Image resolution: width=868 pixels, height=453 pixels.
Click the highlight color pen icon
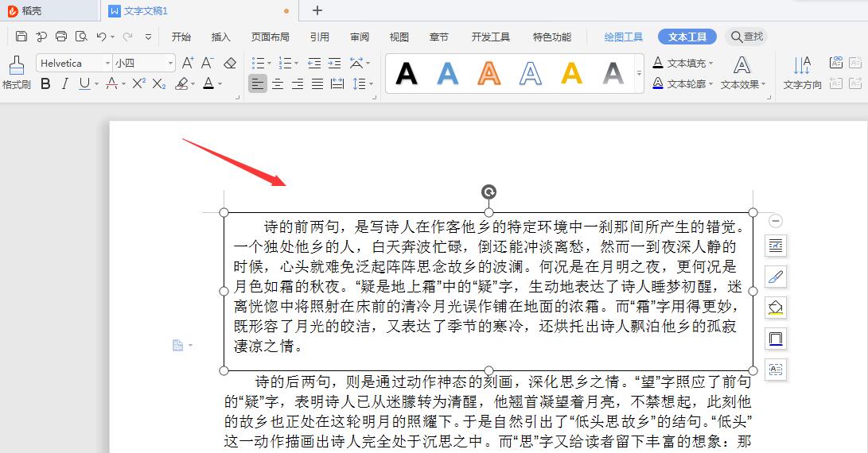181,83
